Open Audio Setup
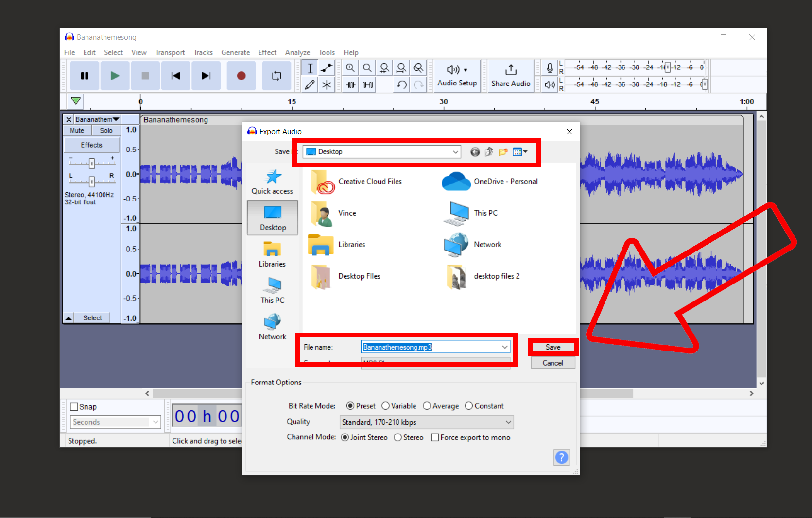Viewport: 812px width, 518px height. tap(456, 76)
